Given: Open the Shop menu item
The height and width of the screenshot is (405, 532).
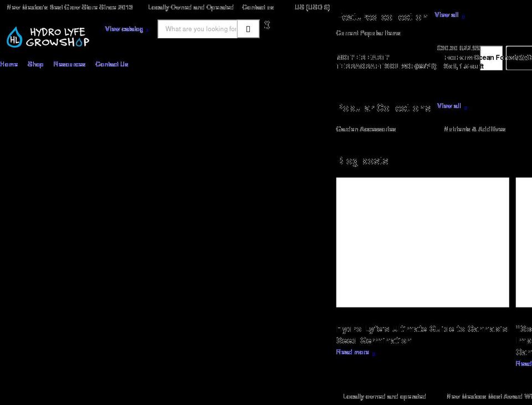Looking at the screenshot, I should point(35,64).
